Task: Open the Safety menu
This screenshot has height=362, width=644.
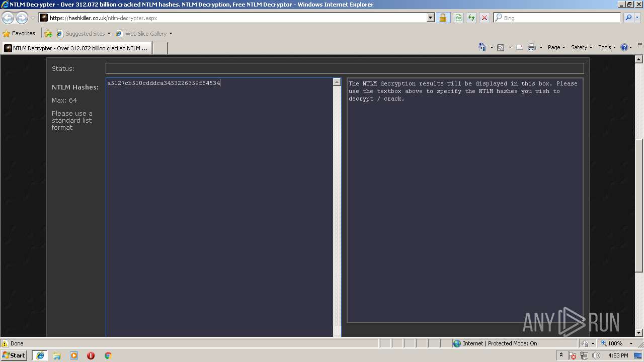Action: click(582, 47)
